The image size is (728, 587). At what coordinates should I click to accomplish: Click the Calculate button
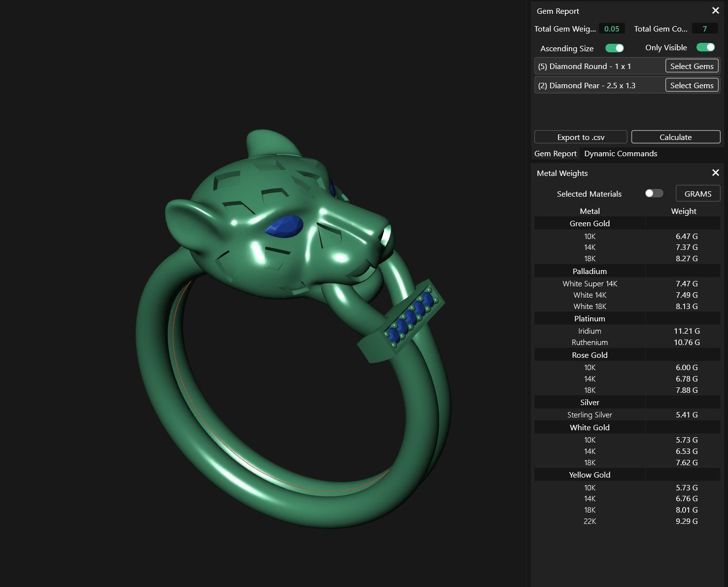[676, 137]
